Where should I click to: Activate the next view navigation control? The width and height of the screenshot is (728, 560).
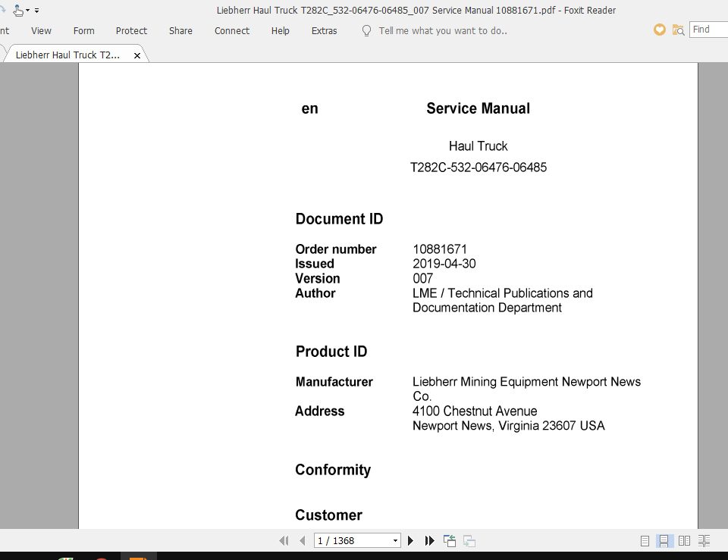pyautogui.click(x=469, y=540)
